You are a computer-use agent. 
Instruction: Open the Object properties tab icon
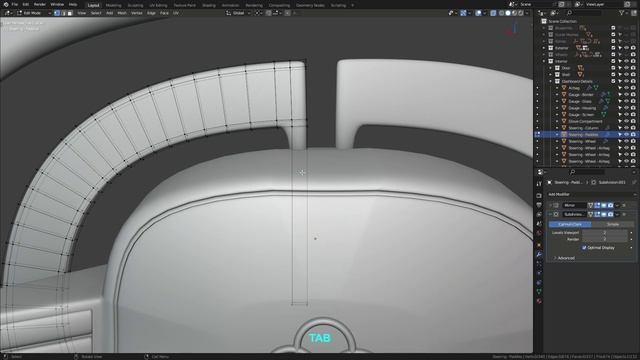click(539, 245)
